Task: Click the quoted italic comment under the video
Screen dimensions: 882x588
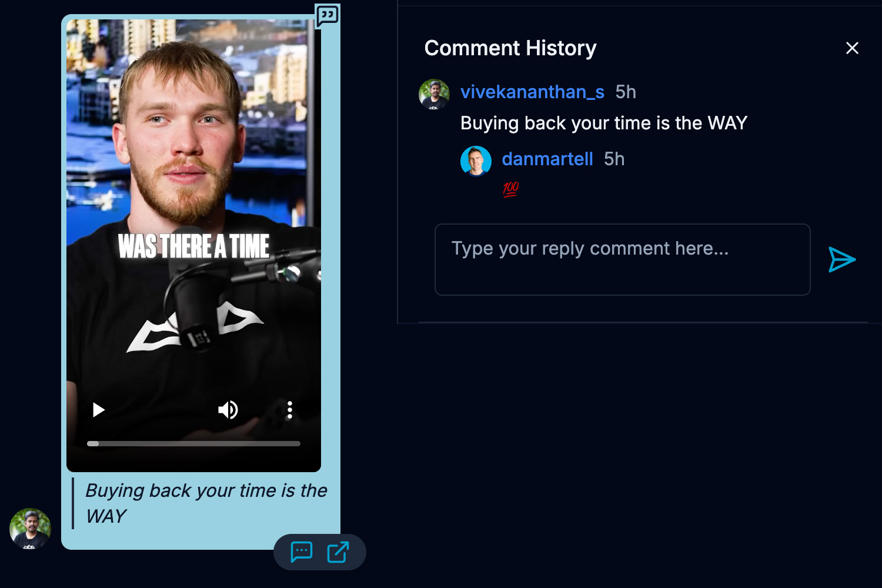Action: point(206,503)
